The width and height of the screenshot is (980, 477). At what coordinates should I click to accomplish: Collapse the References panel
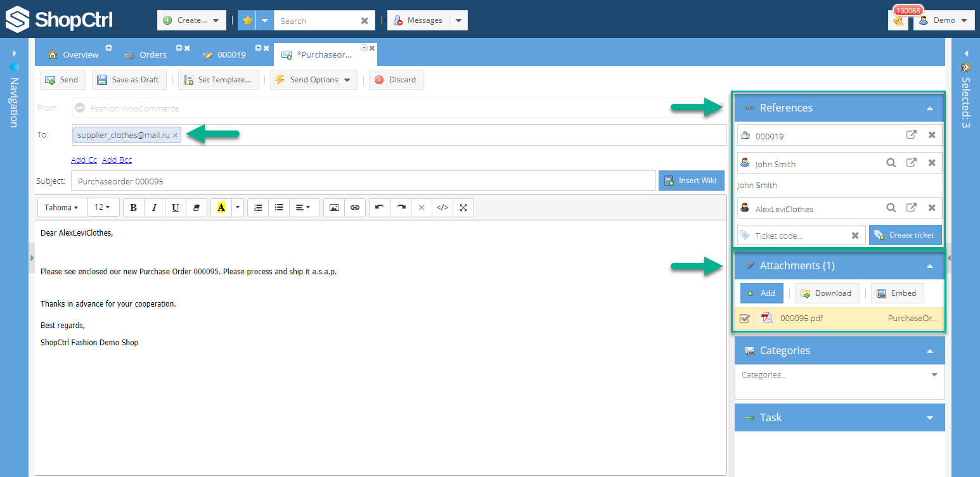point(930,108)
